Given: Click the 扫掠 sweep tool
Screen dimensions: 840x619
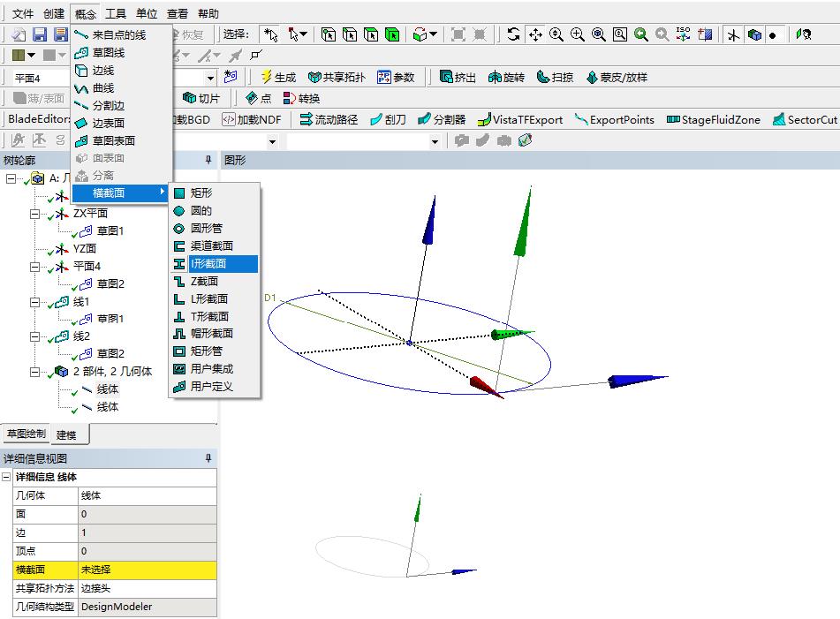Looking at the screenshot, I should tap(555, 77).
